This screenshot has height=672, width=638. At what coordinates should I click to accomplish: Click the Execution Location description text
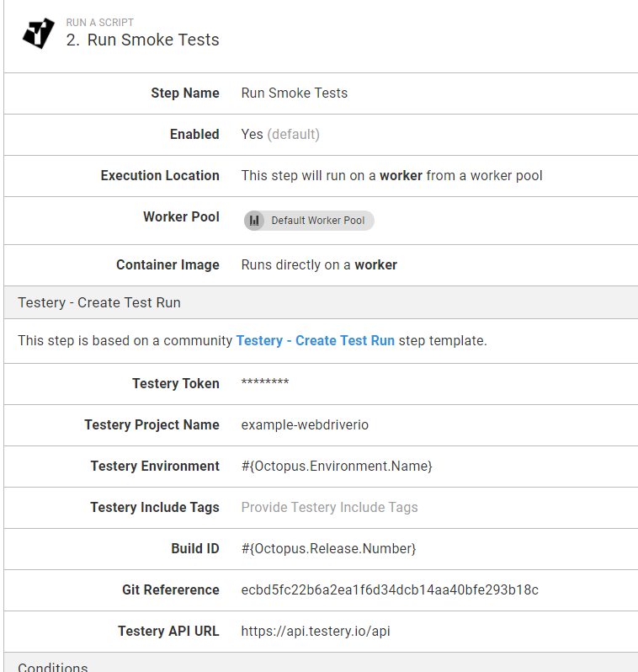click(x=391, y=176)
